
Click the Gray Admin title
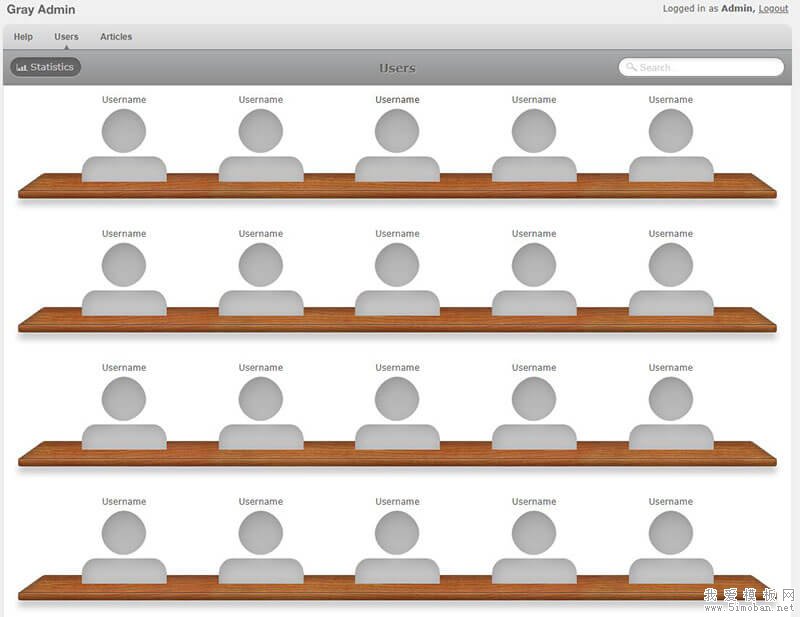(41, 10)
